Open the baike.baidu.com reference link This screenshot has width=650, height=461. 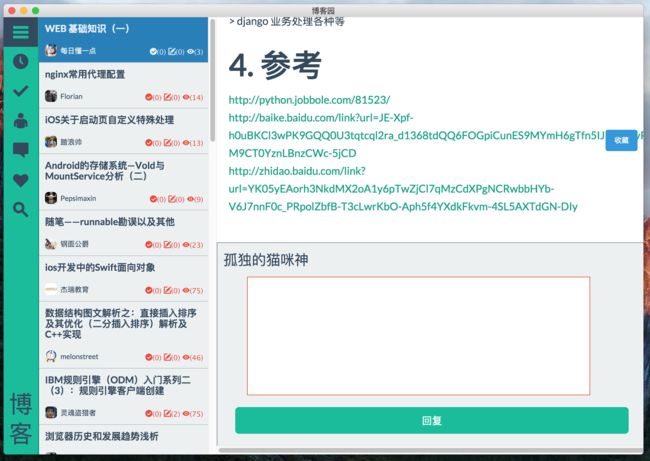(417, 136)
